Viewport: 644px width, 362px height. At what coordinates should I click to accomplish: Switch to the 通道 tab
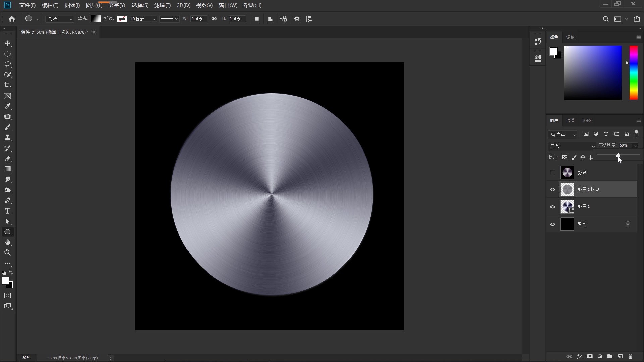coord(570,120)
